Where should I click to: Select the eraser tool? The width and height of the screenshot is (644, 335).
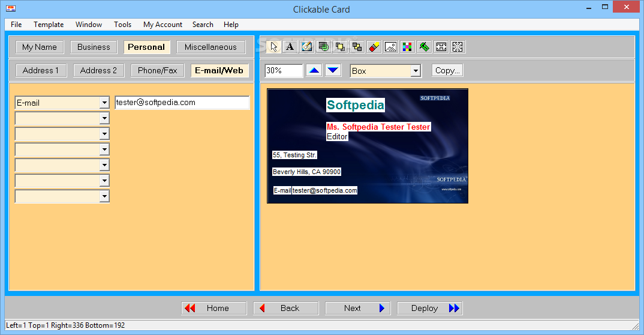(374, 47)
